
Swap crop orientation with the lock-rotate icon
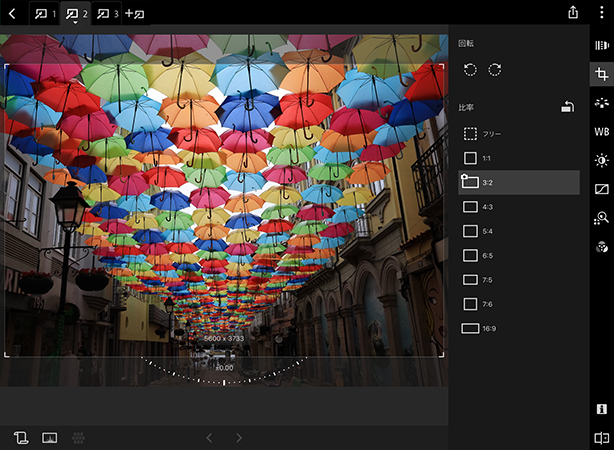tap(567, 107)
